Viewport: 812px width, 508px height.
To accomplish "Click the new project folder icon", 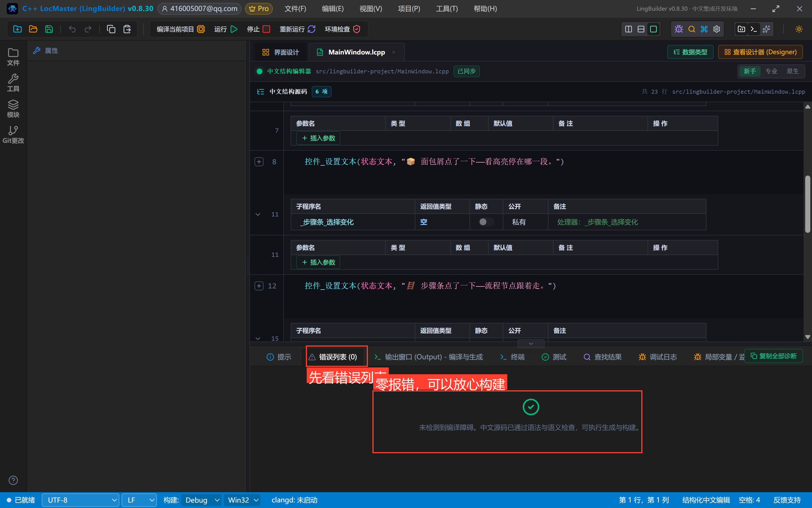I will 17,29.
